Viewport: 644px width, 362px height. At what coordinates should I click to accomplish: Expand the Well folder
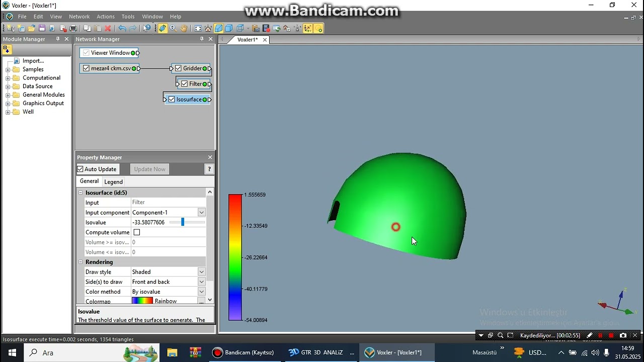tap(8, 112)
